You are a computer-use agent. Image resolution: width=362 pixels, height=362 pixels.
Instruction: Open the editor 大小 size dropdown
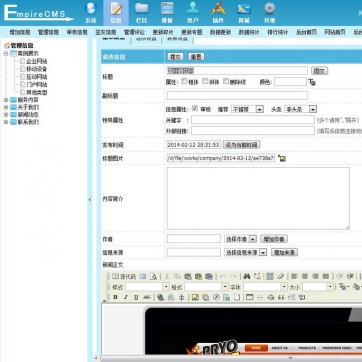318,287
